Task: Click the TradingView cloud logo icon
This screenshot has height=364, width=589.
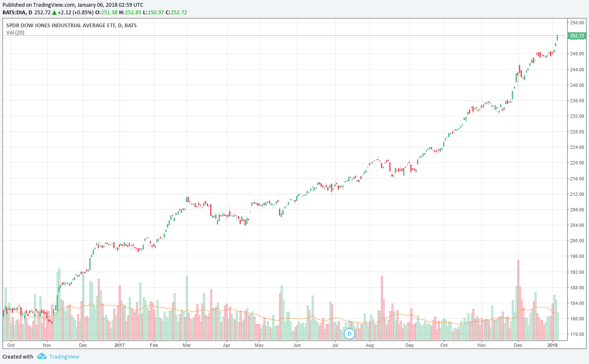Action: pos(42,356)
